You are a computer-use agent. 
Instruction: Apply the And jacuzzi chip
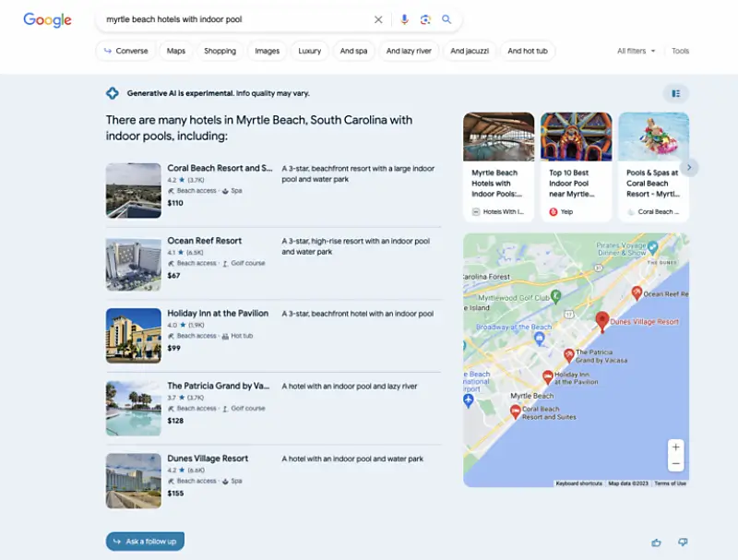pyautogui.click(x=470, y=51)
